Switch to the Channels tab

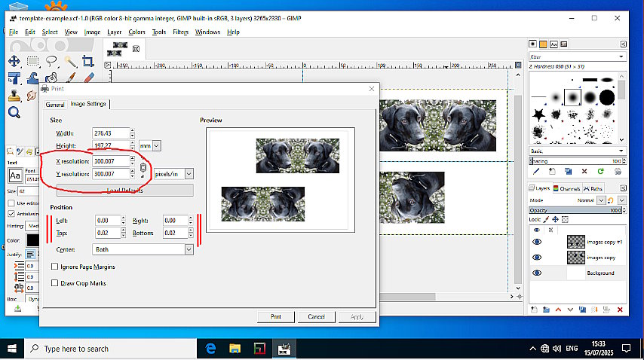click(566, 188)
